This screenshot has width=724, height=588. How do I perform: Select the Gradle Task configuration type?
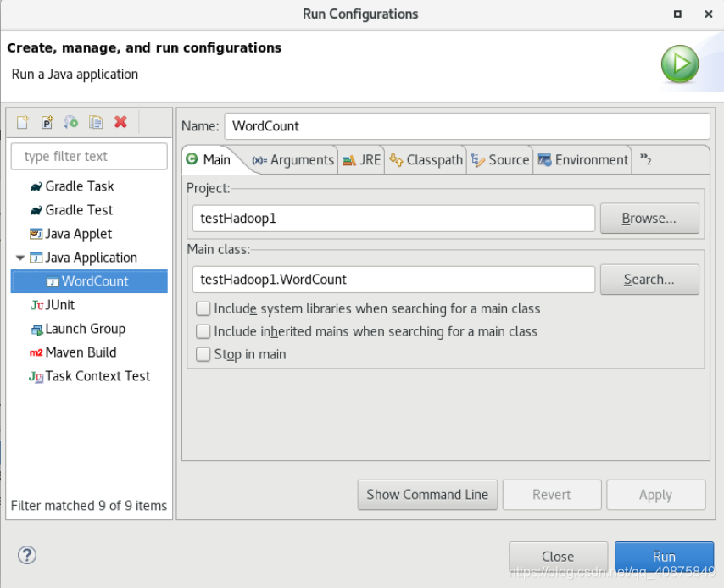(79, 186)
